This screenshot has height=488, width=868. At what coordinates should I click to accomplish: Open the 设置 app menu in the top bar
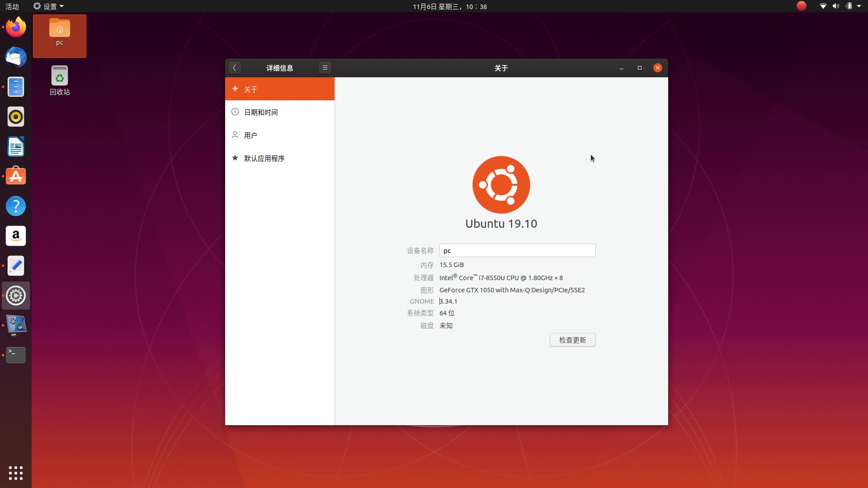click(x=48, y=6)
